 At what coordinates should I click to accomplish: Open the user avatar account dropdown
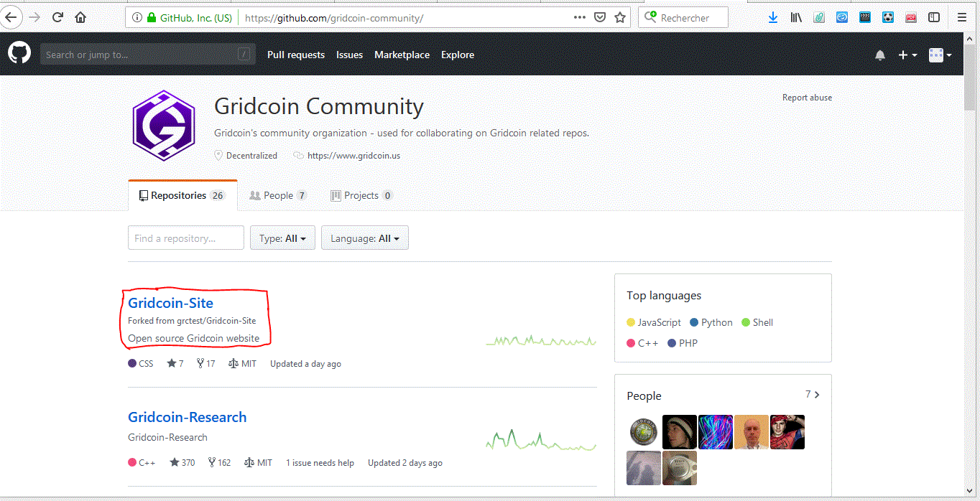click(x=940, y=55)
